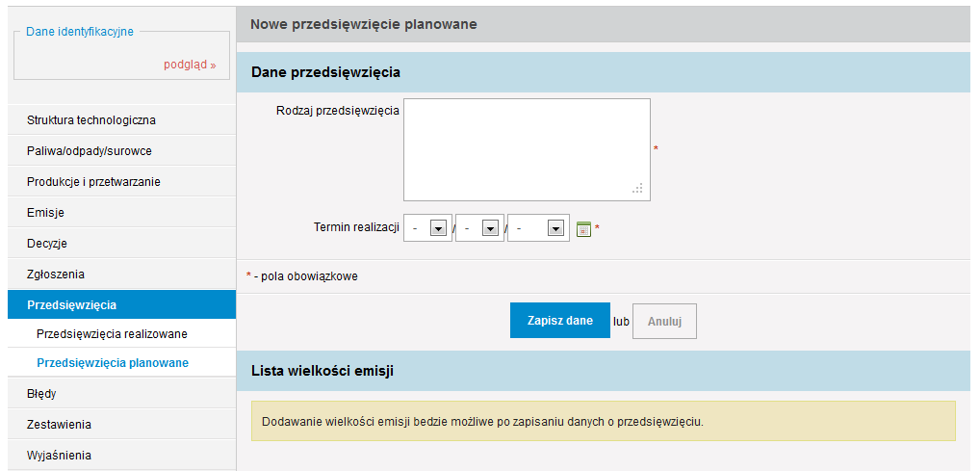Open Struktura technologiczna menu item

[122, 120]
